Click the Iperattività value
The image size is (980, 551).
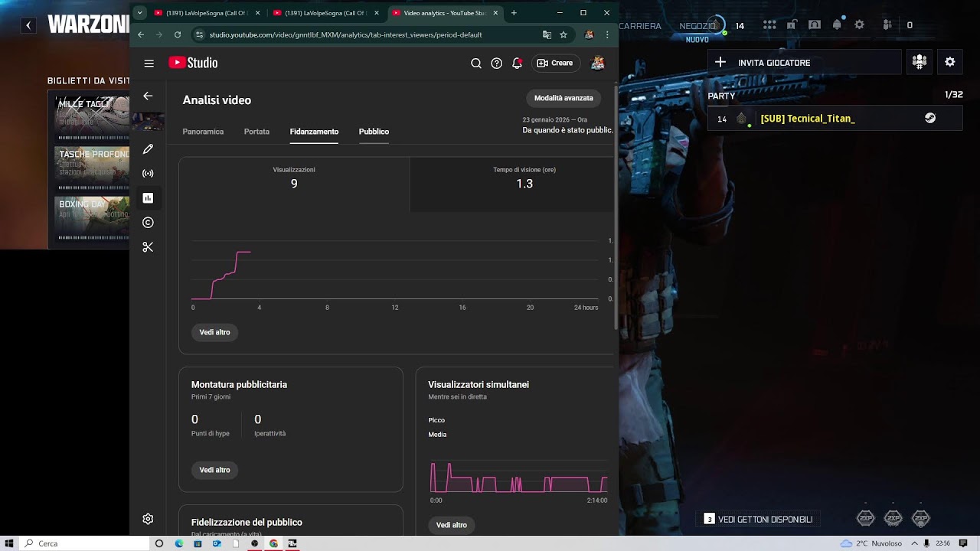point(258,419)
